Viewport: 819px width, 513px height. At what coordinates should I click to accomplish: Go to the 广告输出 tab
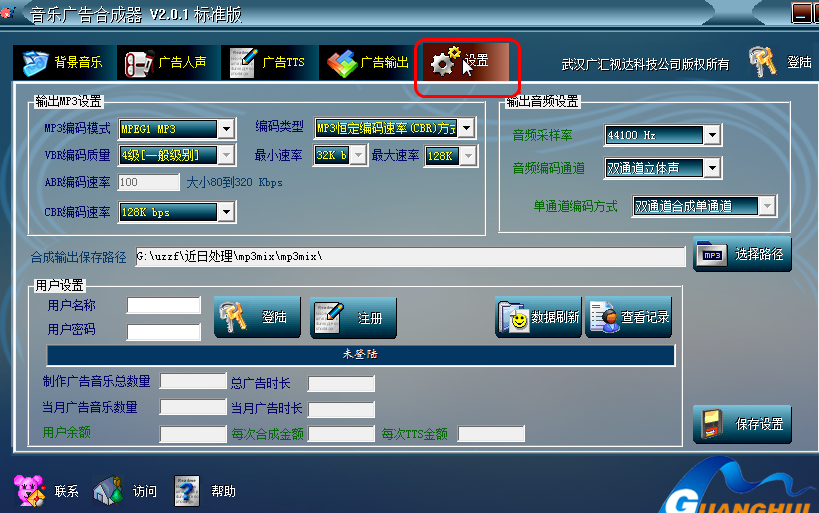click(x=368, y=63)
